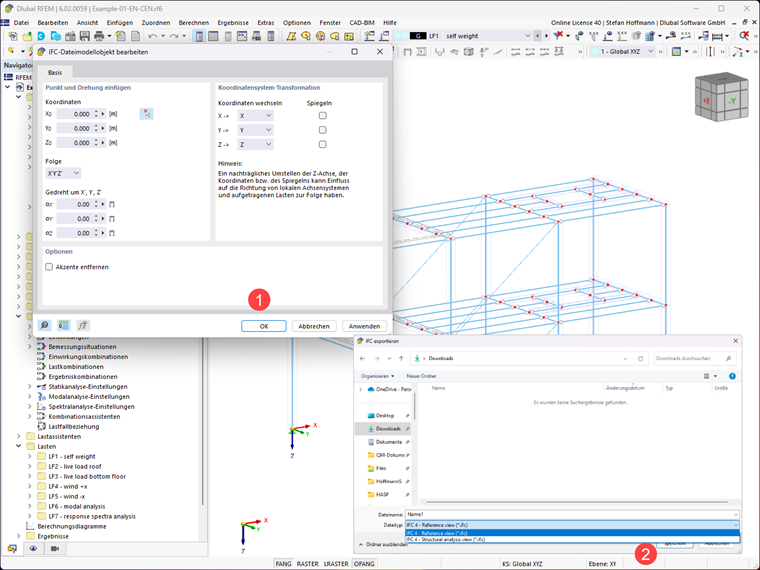The image size is (760, 570).
Task: Click the Redo arrow in toolbar
Action: pyautogui.click(x=174, y=36)
